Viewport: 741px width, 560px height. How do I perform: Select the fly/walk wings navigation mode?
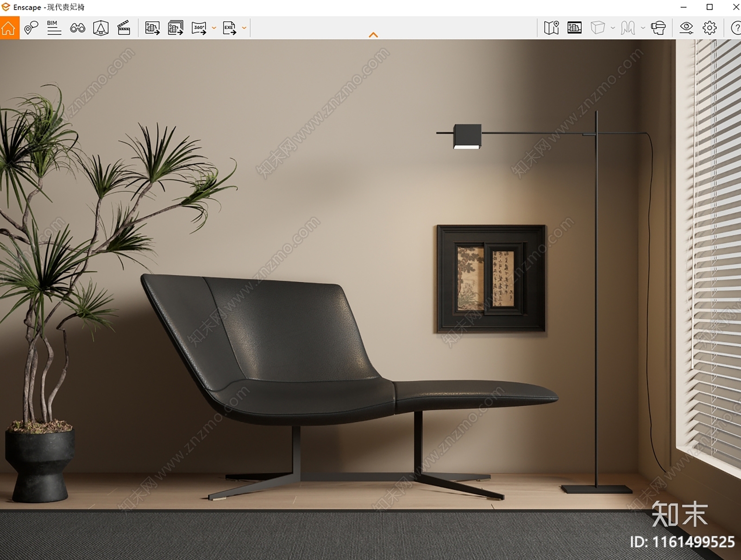click(x=628, y=28)
